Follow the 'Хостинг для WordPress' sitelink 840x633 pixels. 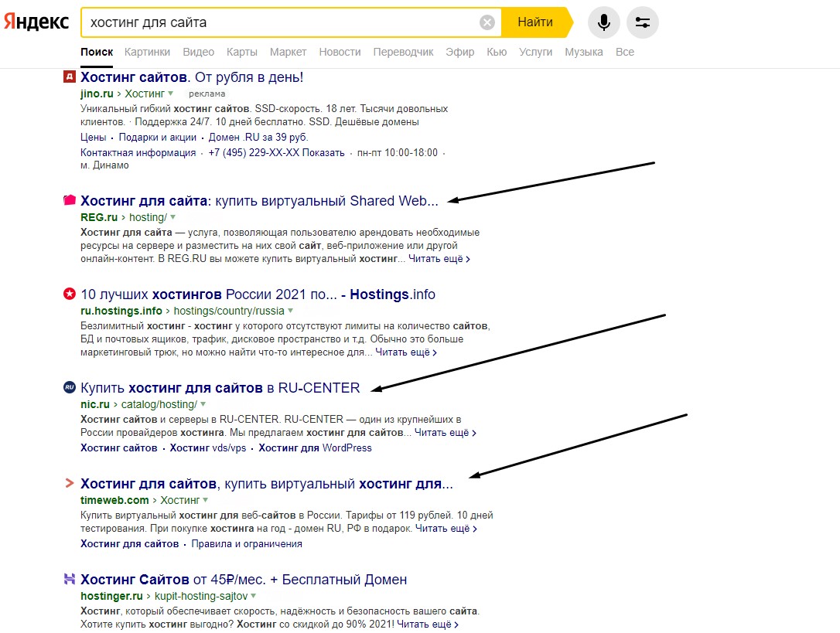tap(315, 448)
